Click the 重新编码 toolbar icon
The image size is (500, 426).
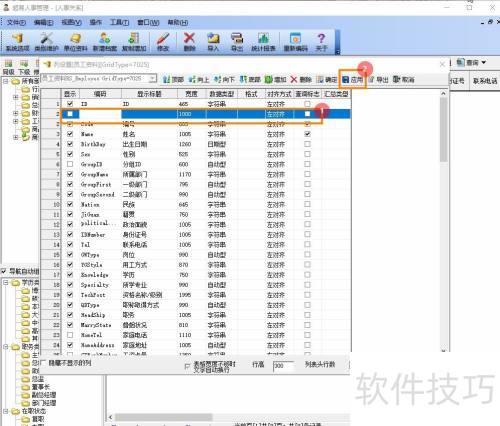(x=295, y=42)
